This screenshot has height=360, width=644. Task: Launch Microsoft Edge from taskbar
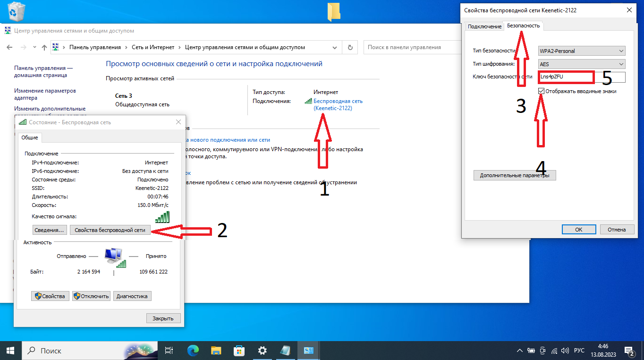pyautogui.click(x=193, y=351)
